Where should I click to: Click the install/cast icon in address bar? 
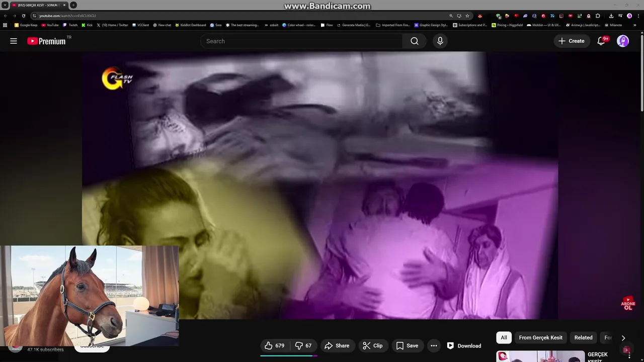click(459, 16)
